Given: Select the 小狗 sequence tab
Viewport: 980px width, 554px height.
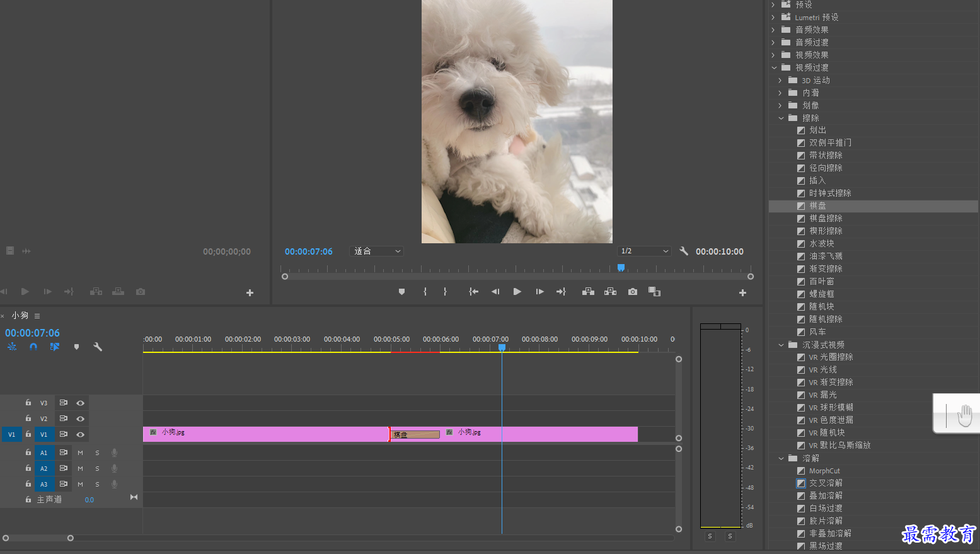Looking at the screenshot, I should pos(20,315).
